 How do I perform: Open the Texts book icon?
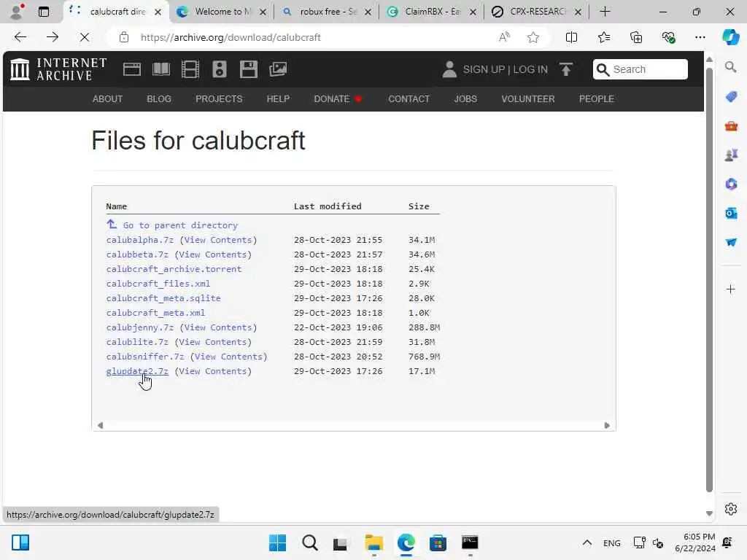click(161, 69)
